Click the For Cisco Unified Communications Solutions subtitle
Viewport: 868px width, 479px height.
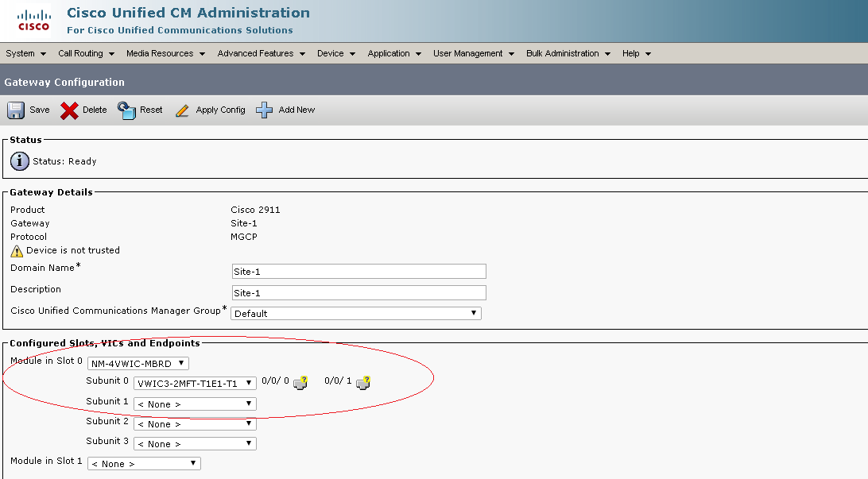click(180, 30)
